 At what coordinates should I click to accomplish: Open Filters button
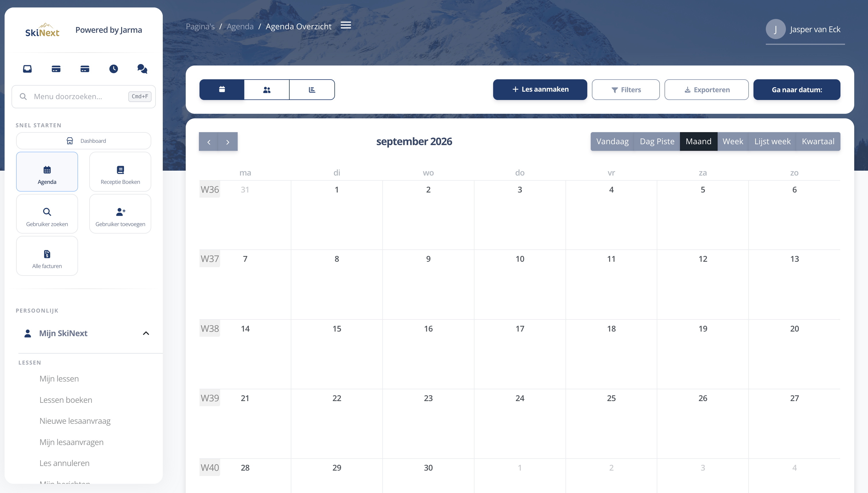[626, 89]
